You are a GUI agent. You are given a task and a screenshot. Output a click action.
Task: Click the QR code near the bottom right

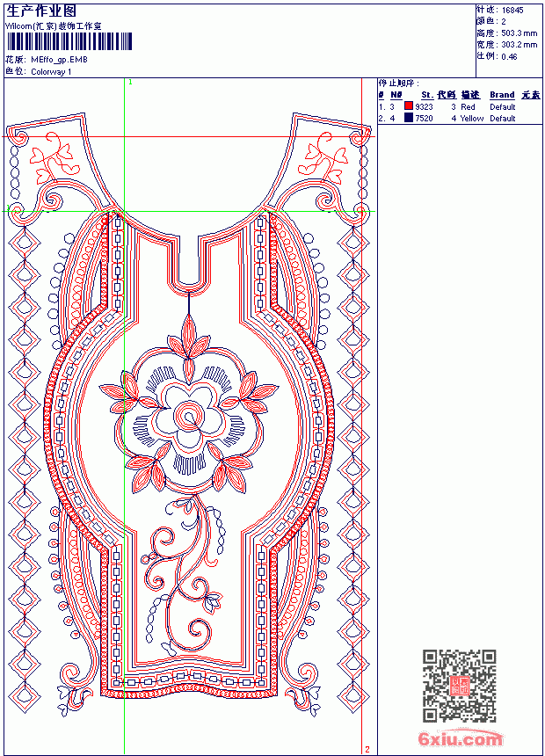coord(459,685)
